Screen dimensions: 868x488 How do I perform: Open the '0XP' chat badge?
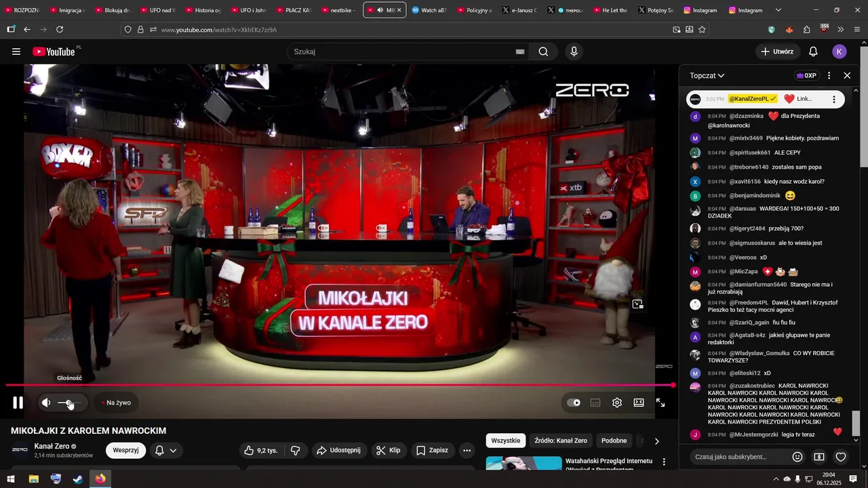pyautogui.click(x=806, y=76)
